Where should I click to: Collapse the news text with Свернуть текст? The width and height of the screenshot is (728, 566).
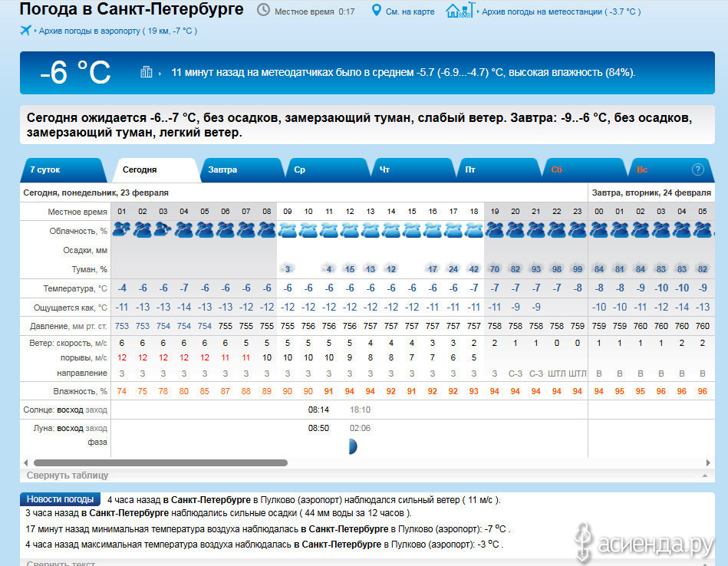[61, 563]
